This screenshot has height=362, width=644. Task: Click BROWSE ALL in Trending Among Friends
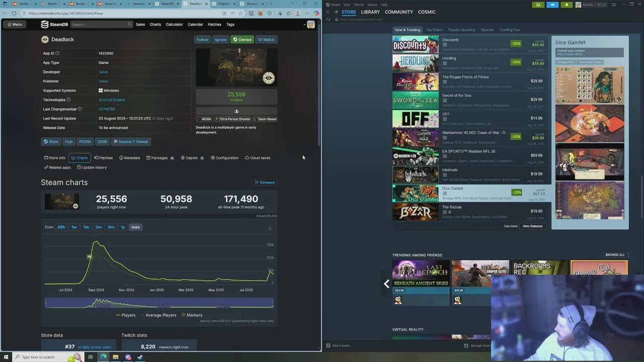(x=615, y=255)
